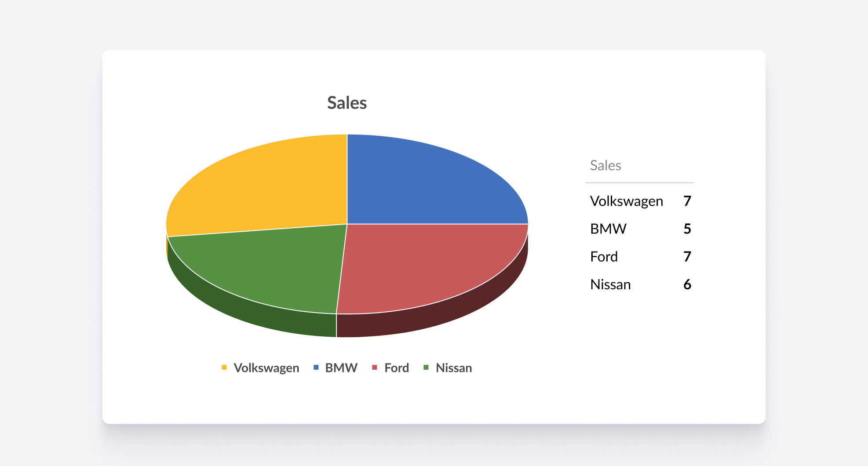Select the red Ford legend swatch
The width and height of the screenshot is (868, 466).
375,368
